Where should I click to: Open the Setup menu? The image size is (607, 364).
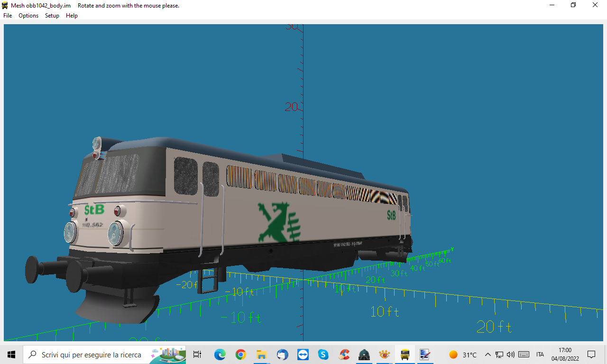click(x=52, y=16)
